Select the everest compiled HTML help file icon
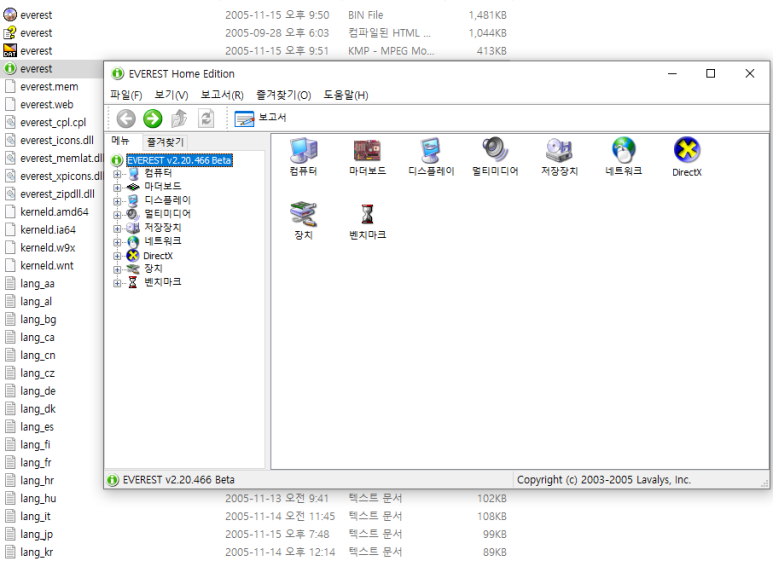Image resolution: width=773 pixels, height=561 pixels. coord(10,33)
